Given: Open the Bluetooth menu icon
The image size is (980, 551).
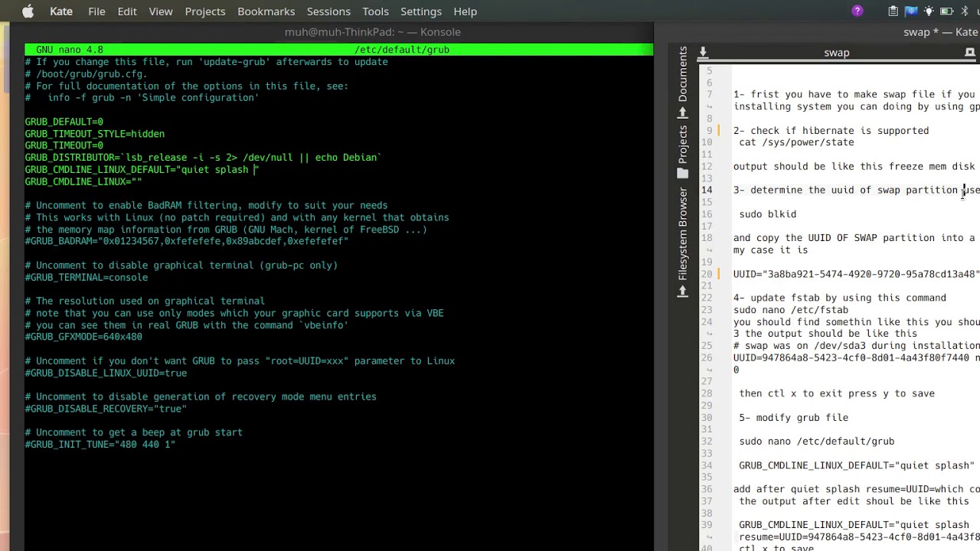Looking at the screenshot, I should tap(965, 11).
